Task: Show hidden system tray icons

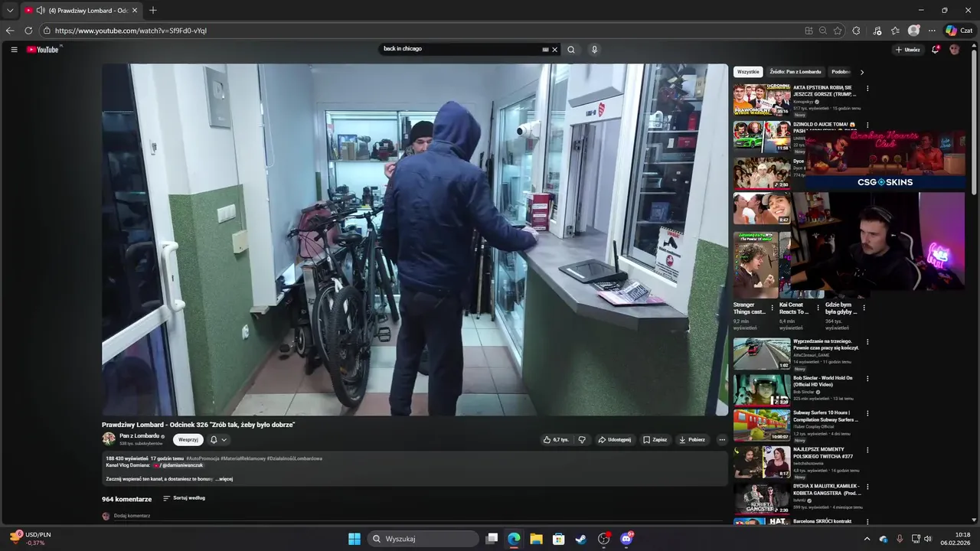Action: (x=867, y=539)
